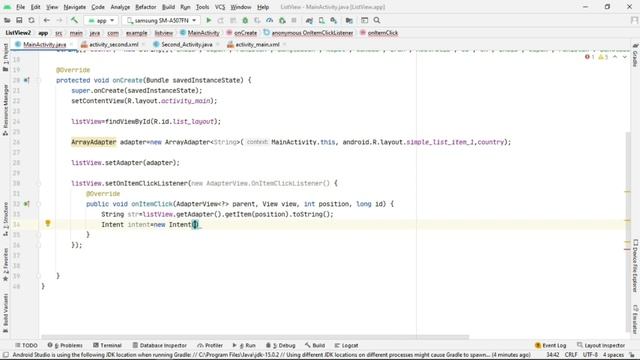Select the MainActivity.java editor tab

tap(44, 44)
